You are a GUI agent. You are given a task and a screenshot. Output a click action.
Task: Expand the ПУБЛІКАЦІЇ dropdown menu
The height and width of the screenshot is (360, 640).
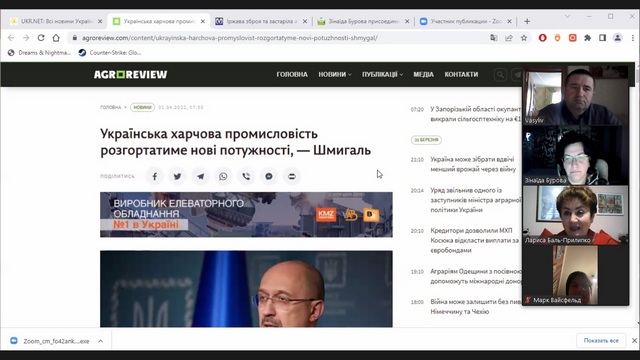[382, 74]
